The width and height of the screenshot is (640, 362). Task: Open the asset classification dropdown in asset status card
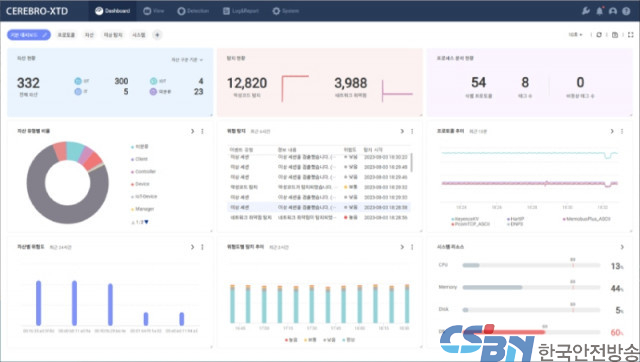(x=187, y=60)
